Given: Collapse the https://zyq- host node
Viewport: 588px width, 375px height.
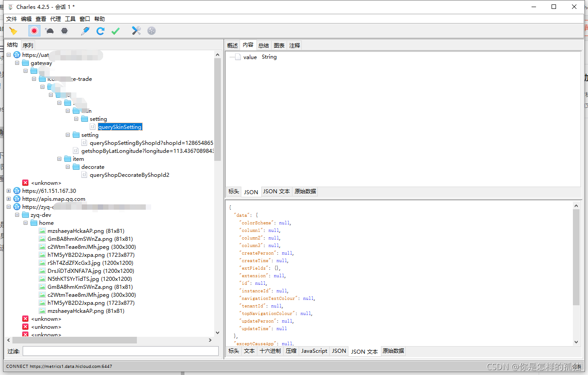Looking at the screenshot, I should [x=8, y=207].
